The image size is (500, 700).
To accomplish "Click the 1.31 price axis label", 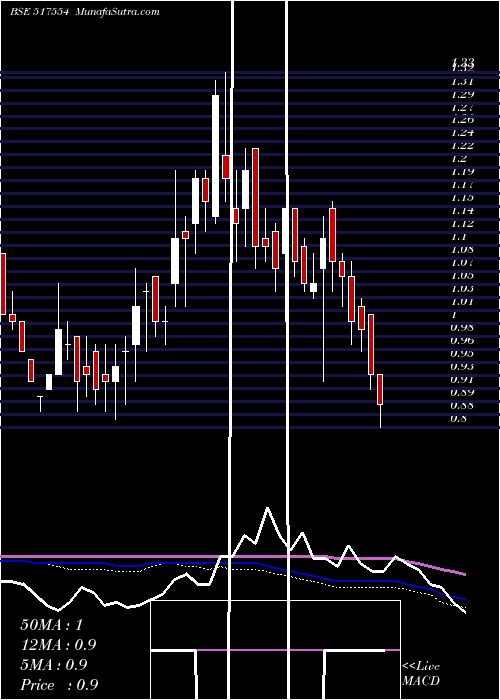I will pos(462,82).
